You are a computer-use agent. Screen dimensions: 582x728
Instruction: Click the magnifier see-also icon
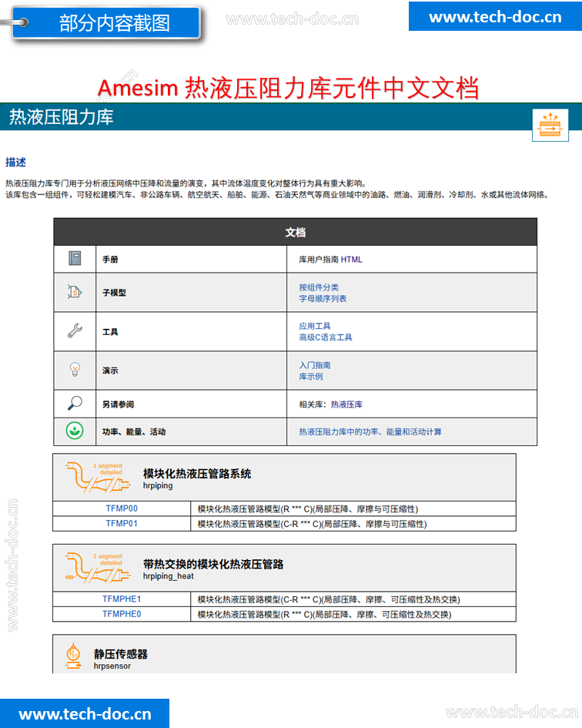point(75,403)
